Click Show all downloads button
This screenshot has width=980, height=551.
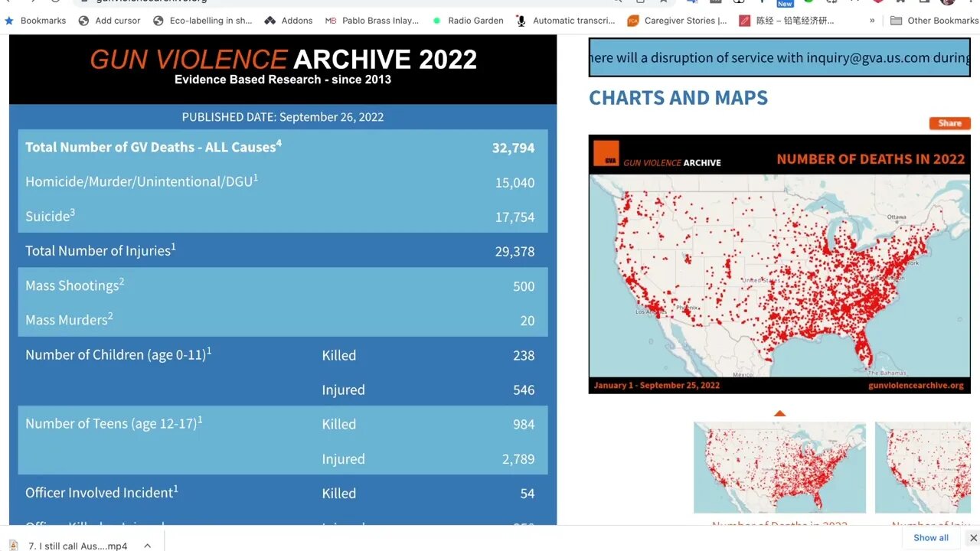point(931,537)
